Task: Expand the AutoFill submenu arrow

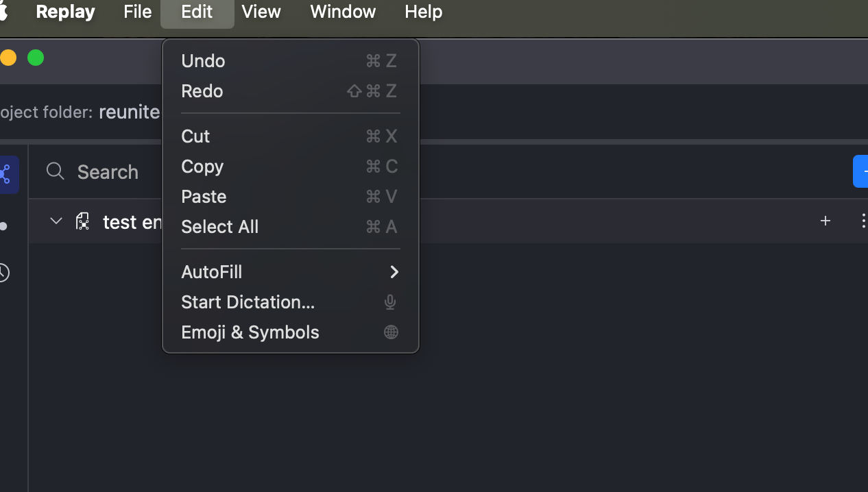Action: [x=394, y=272]
